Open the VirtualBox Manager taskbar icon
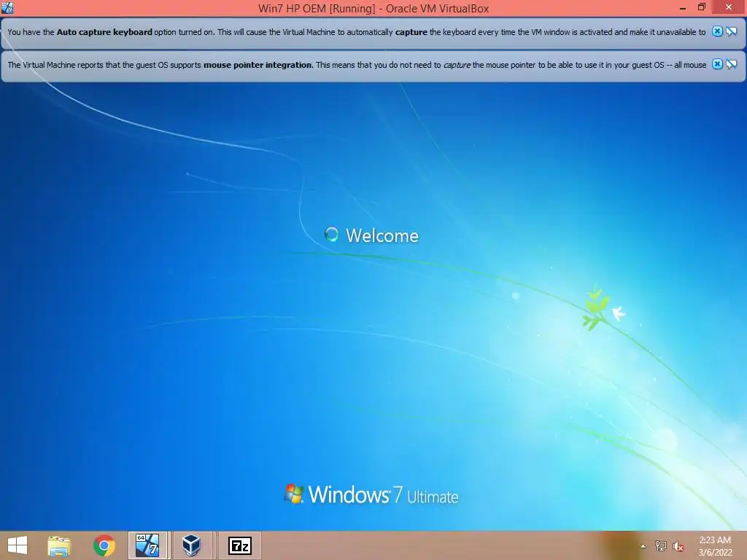This screenshot has height=560, width=747. pos(191,545)
